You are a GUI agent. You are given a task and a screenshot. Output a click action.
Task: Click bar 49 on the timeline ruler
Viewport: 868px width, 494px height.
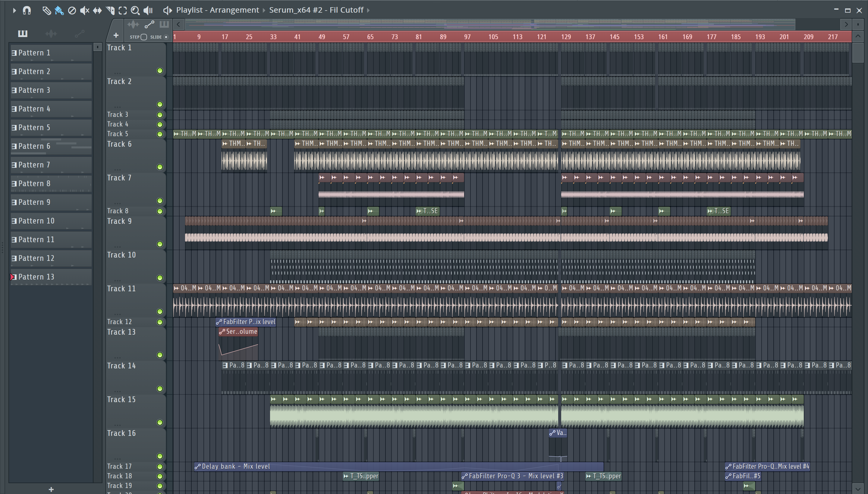click(x=322, y=37)
